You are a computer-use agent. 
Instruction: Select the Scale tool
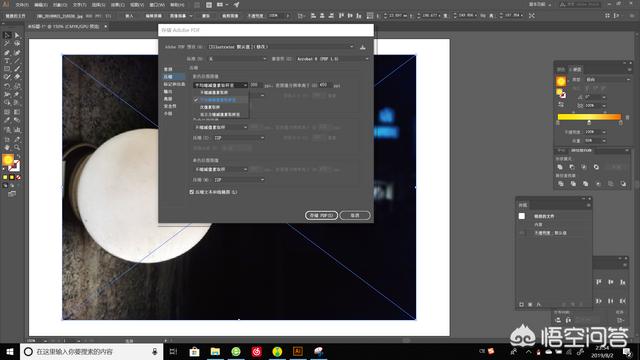[x=17, y=86]
